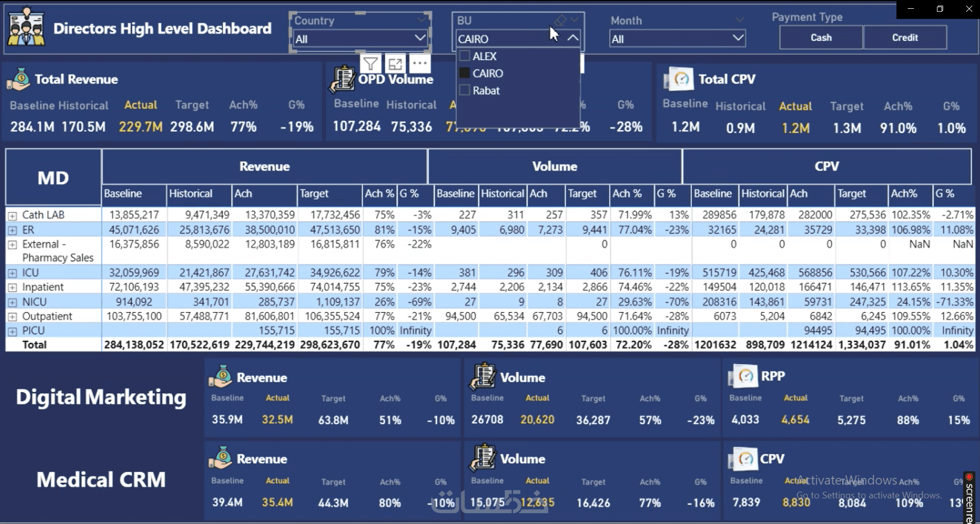Click Total Revenue target value 298.6M
This screenshot has width=980, height=524.
[192, 127]
